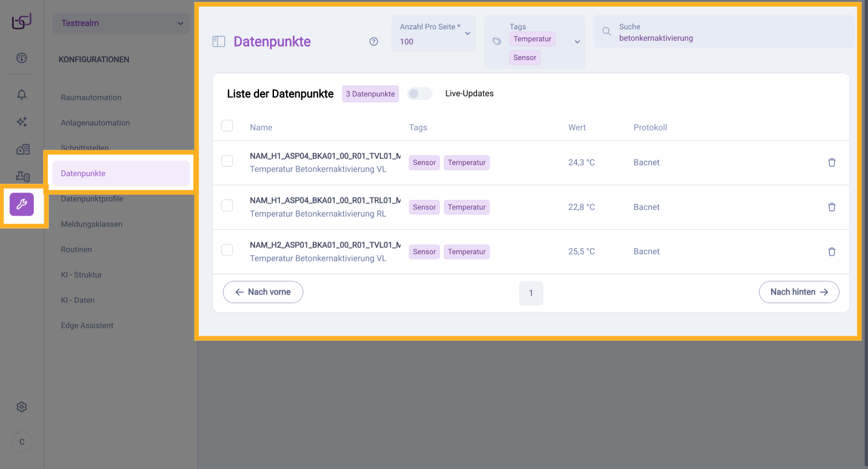Open the AI sparkle icon in sidebar
This screenshot has width=868, height=469.
coord(22,122)
